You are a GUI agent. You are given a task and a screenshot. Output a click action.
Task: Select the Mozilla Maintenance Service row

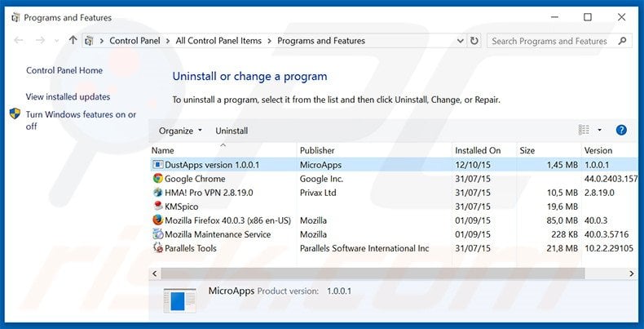[394, 234]
